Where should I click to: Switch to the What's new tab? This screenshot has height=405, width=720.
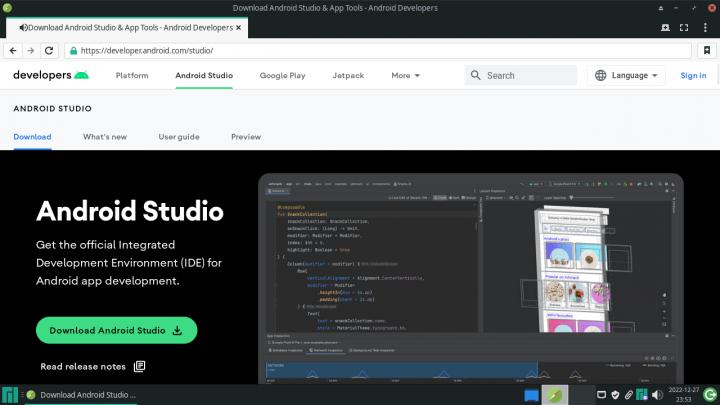[x=105, y=137]
